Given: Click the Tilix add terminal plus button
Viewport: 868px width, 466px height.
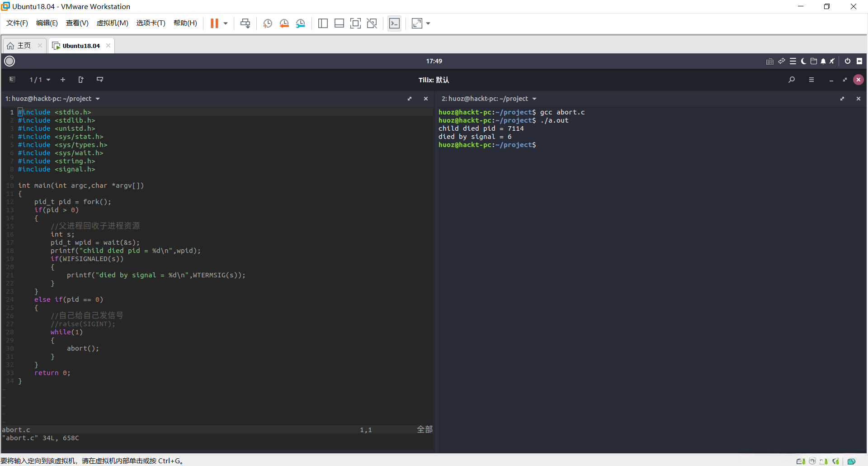Looking at the screenshot, I should (x=63, y=80).
